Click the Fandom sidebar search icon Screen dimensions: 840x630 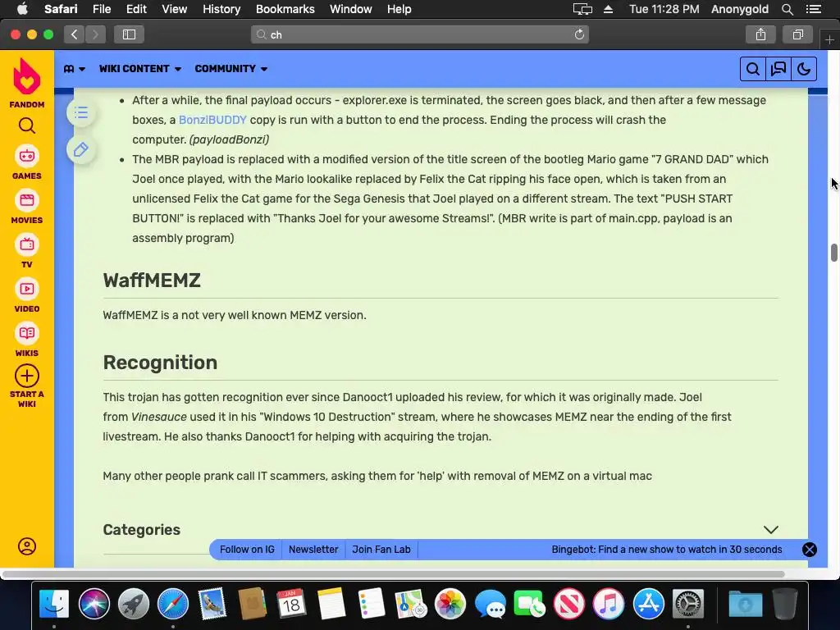coord(27,126)
